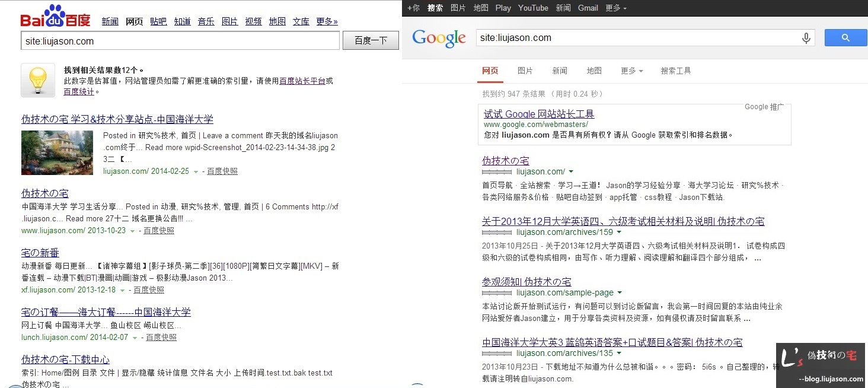
Task: Open the 百度站长平台 link
Action: point(302,81)
